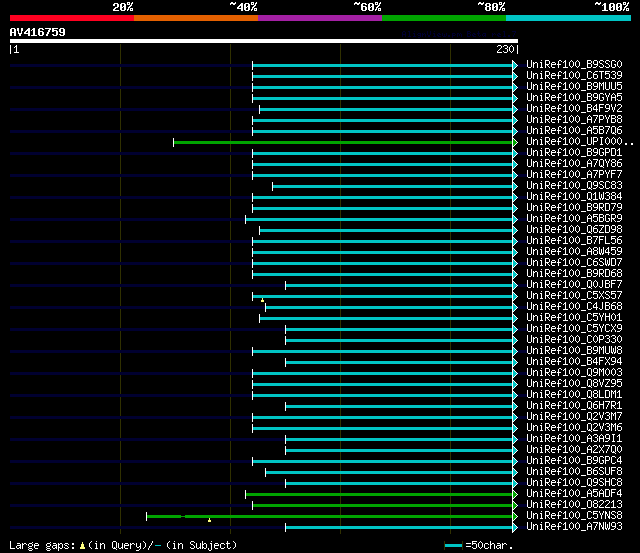Click the UniRef100_Q9M003 label

pyautogui.click(x=574, y=373)
